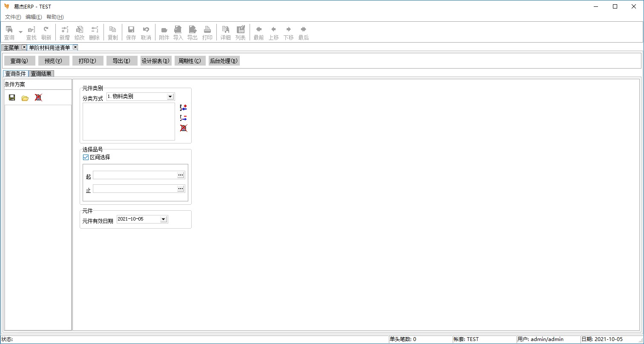
Task: Close the 单阶材料用途清单 tab
Action: 75,47
